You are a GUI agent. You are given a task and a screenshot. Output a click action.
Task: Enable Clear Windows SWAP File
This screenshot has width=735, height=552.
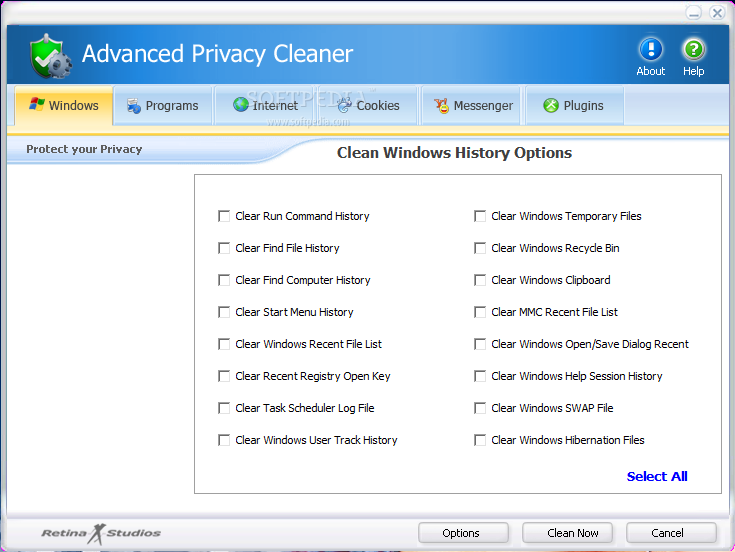click(x=480, y=408)
